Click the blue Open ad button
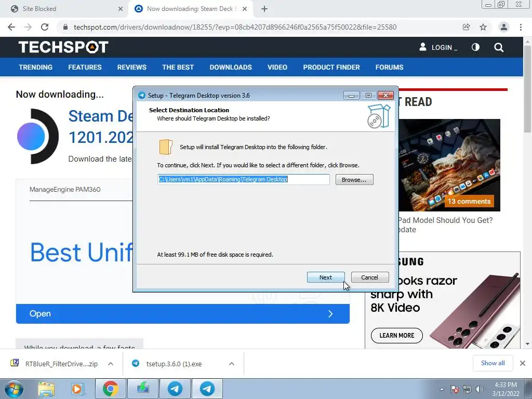Viewport: 532px width, 399px height. [182, 313]
